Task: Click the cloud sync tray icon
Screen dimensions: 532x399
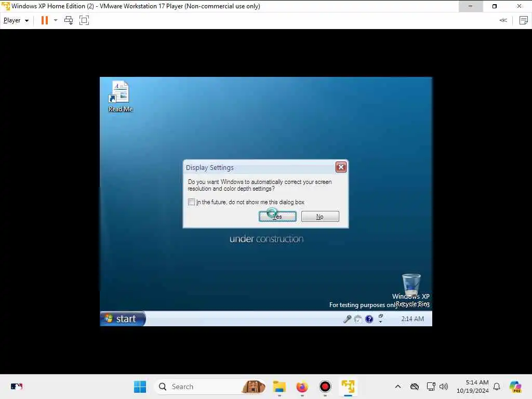Action: [x=414, y=387]
